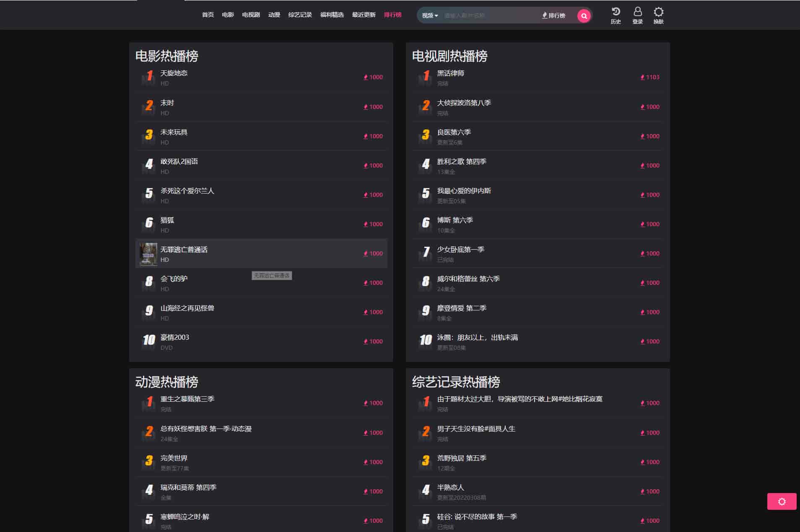The width and height of the screenshot is (800, 532).
Task: Open the TV series 我最心爱的伊内斯
Action: (464, 191)
